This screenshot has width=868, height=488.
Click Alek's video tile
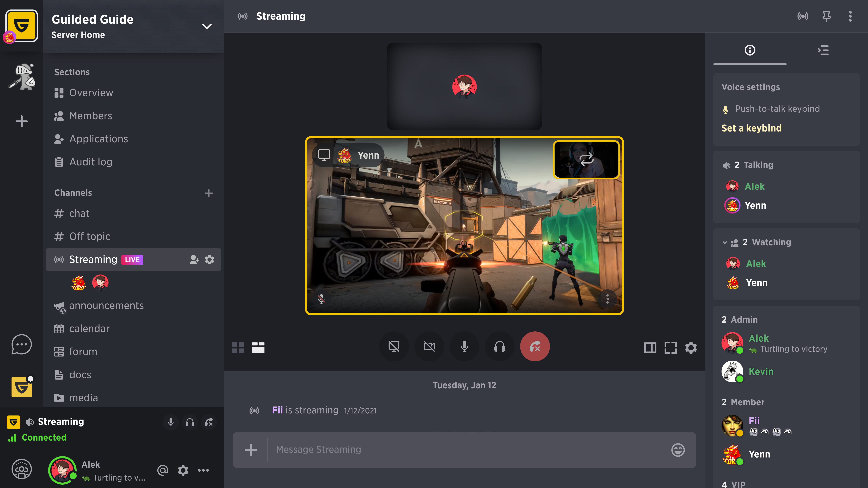[464, 86]
